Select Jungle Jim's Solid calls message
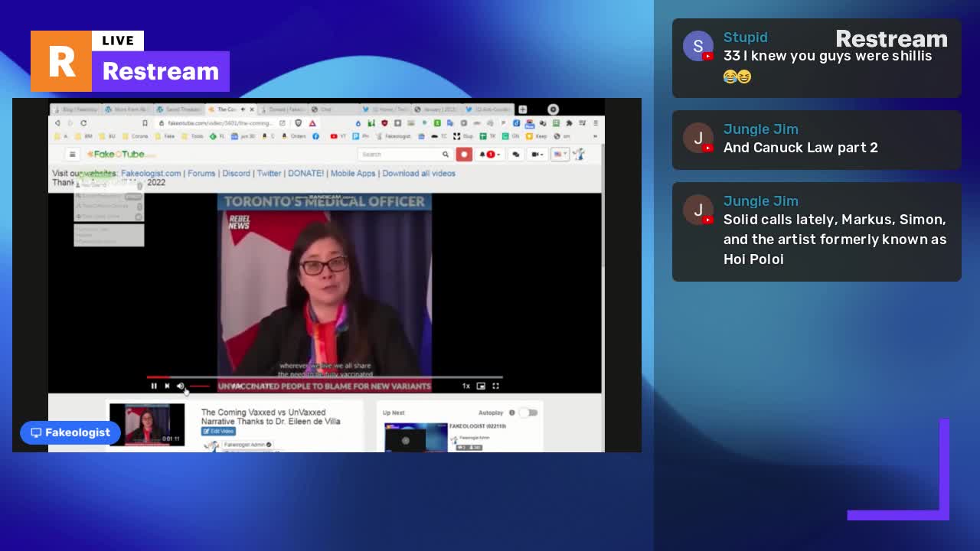Screen dimensions: 980x551 click(817, 232)
